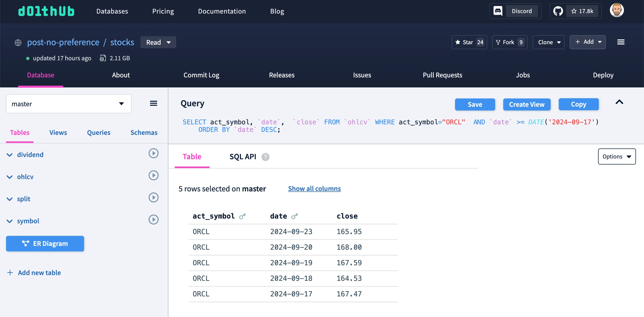
Task: Open the Clone dropdown
Action: [x=549, y=42]
